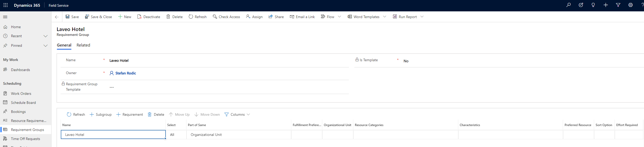Open the Columns filter dropdown

[x=237, y=114]
